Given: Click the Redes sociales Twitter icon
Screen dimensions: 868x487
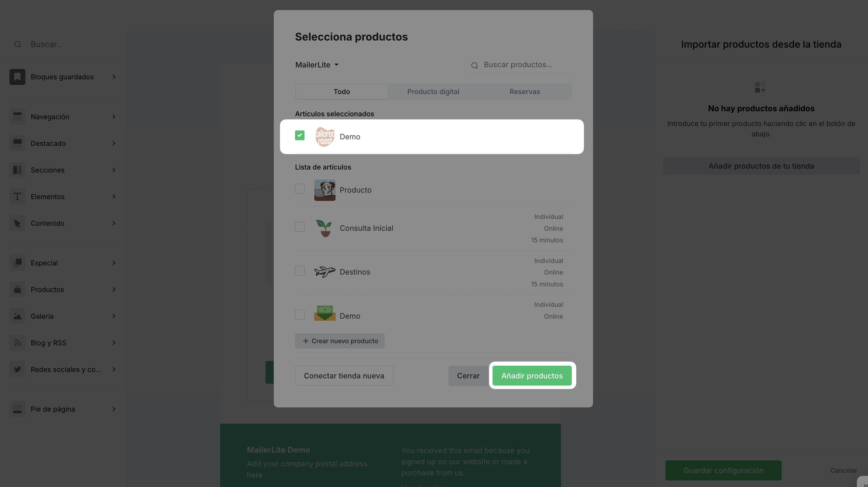Looking at the screenshot, I should (17, 369).
